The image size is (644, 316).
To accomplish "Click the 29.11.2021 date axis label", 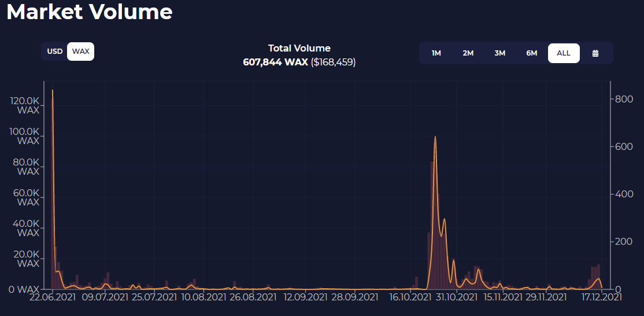I will pyautogui.click(x=546, y=297).
